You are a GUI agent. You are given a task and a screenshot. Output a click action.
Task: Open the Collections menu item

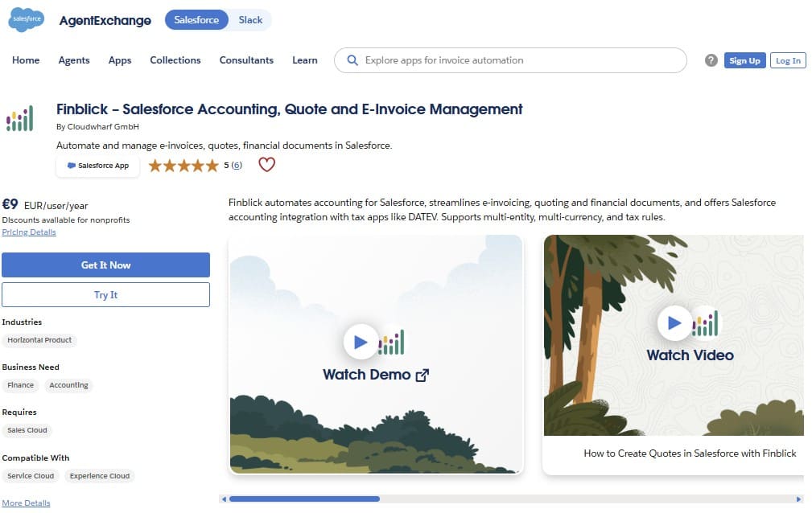point(175,60)
